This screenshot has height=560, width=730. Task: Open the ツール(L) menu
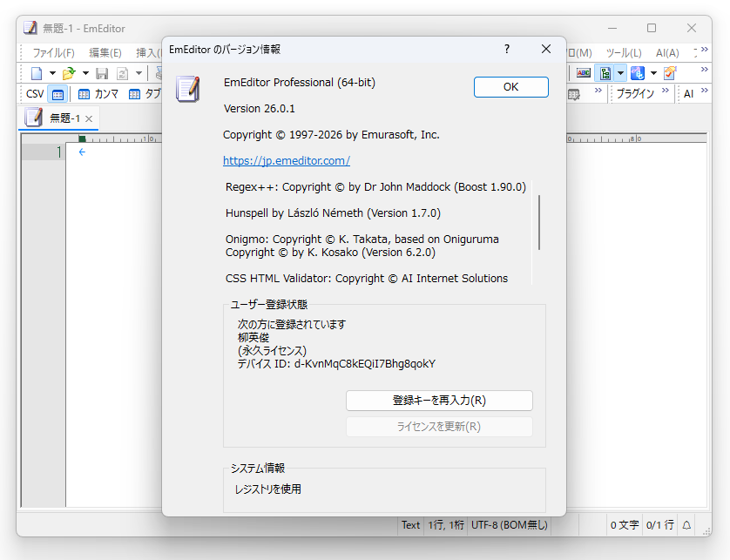pyautogui.click(x=624, y=52)
